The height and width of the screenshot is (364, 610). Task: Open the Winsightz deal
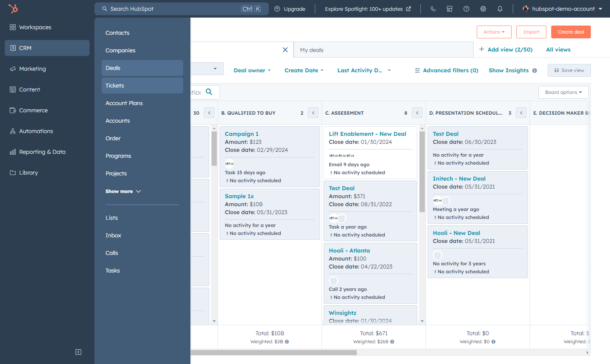point(342,313)
